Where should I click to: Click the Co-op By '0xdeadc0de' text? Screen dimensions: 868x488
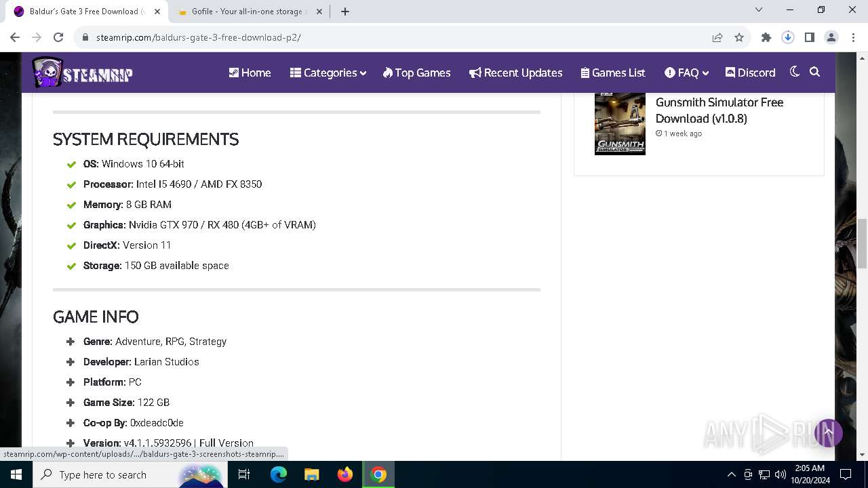157,423
